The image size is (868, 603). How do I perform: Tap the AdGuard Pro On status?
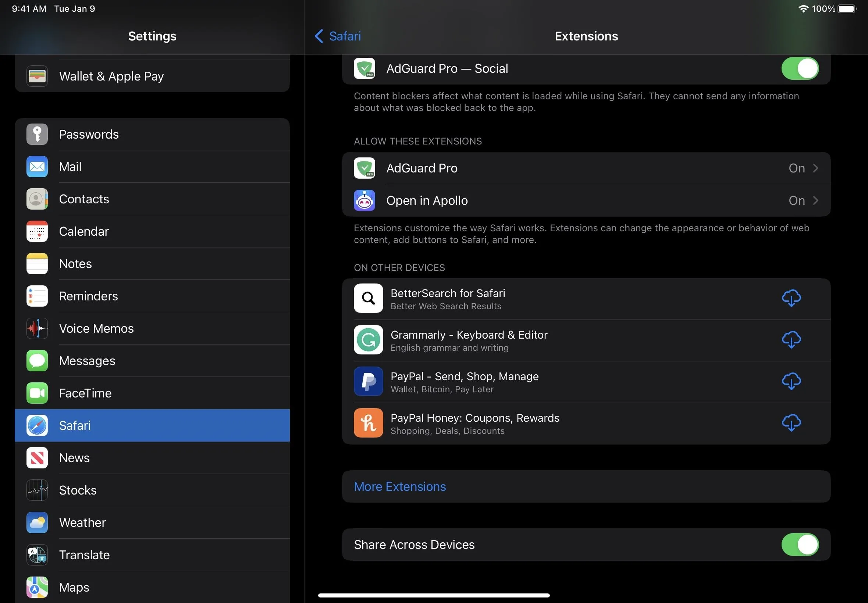point(797,168)
